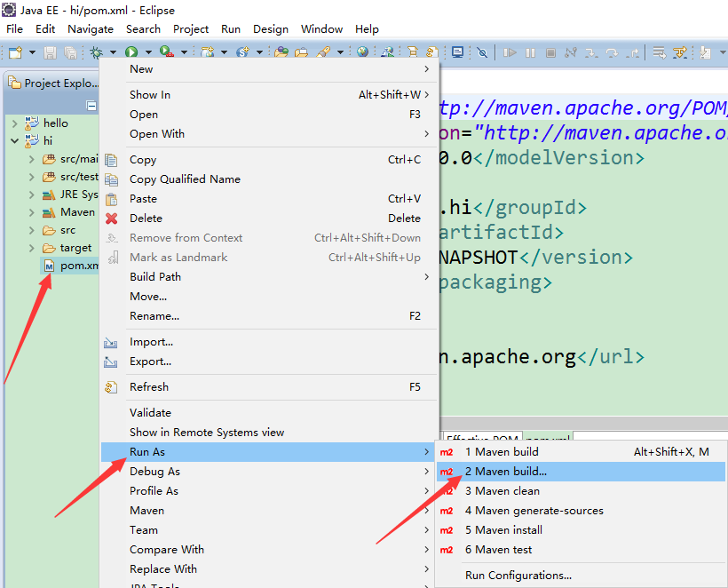728x588 pixels.
Task: Click the Step Over toolbar icon
Action: 612,52
